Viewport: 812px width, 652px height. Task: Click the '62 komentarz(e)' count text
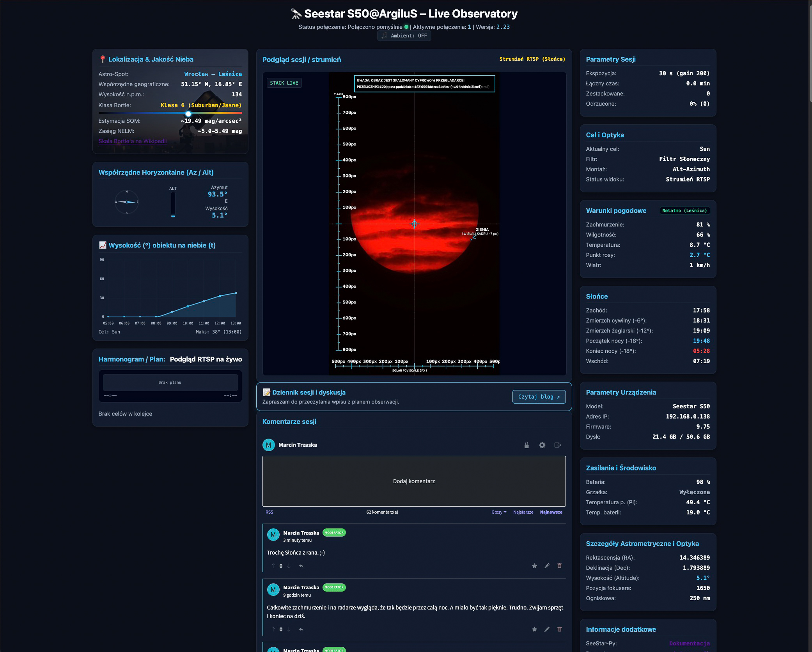coord(382,512)
